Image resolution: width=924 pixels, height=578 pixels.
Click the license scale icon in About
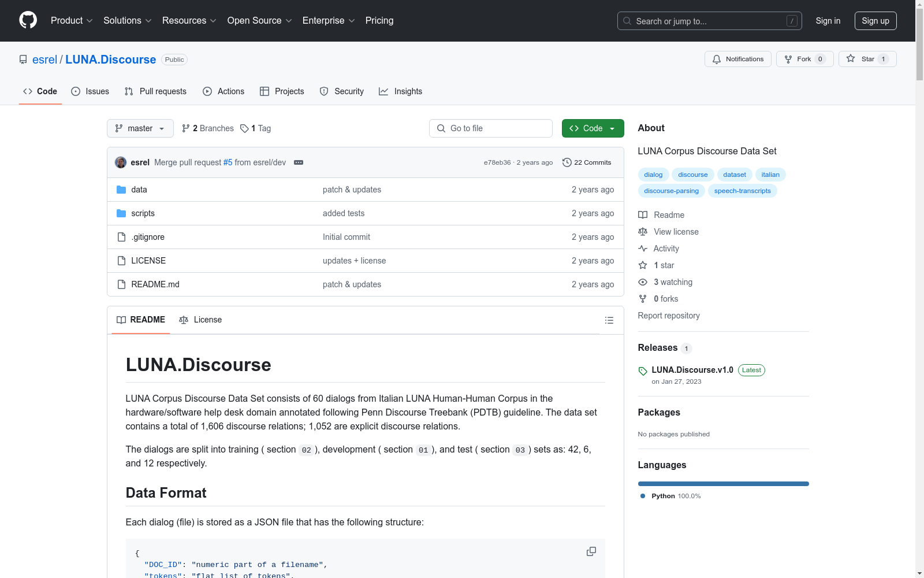(643, 232)
